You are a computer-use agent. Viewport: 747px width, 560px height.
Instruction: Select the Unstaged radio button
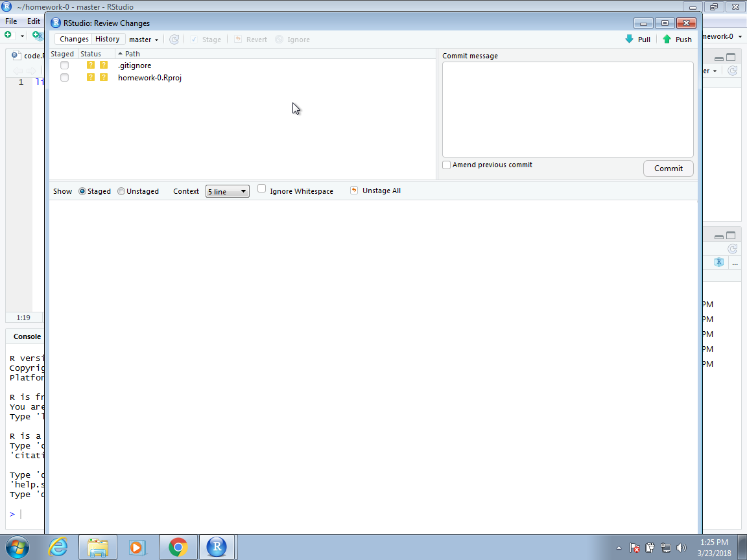click(x=121, y=191)
